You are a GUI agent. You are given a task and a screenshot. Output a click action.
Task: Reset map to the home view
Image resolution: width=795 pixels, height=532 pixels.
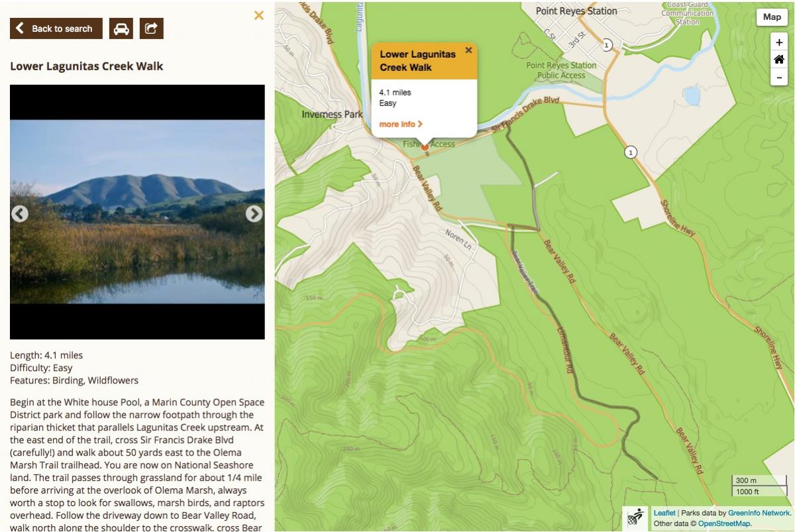coord(779,59)
